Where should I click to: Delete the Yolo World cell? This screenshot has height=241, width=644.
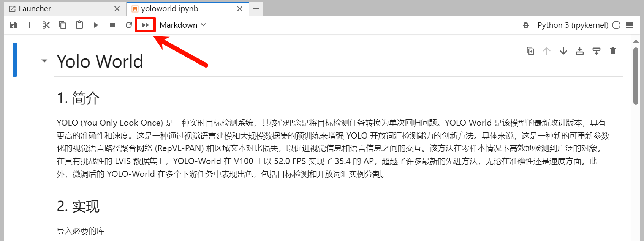(613, 51)
